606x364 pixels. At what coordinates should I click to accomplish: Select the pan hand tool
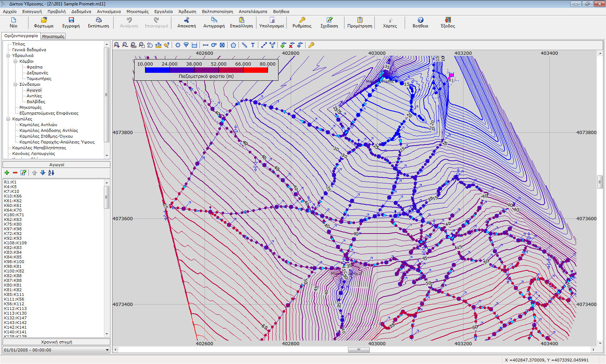(150, 45)
